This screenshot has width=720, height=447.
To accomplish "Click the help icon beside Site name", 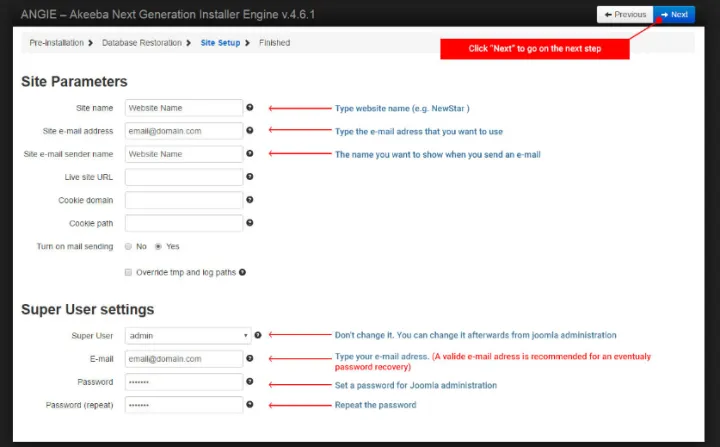I will (x=250, y=108).
